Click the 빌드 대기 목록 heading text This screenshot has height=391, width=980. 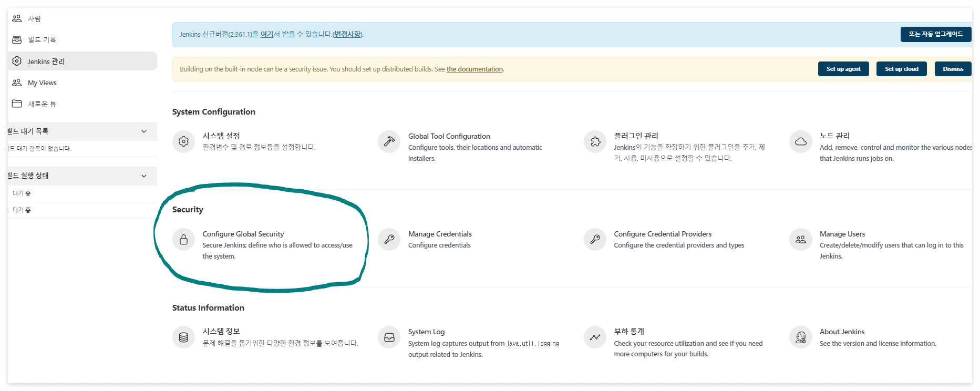(x=28, y=131)
